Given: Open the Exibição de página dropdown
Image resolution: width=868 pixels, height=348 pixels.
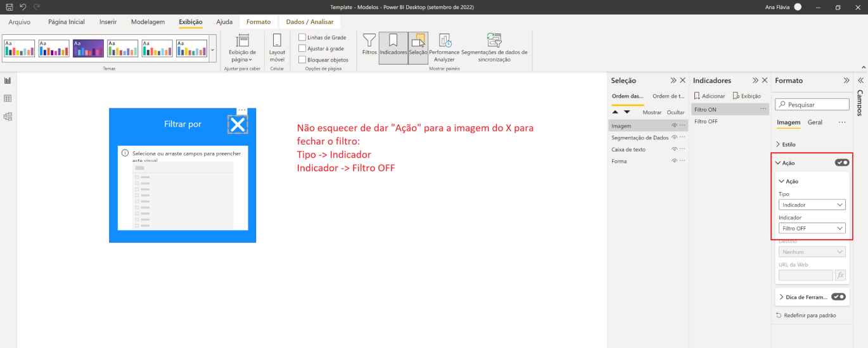Looking at the screenshot, I should click(x=242, y=48).
